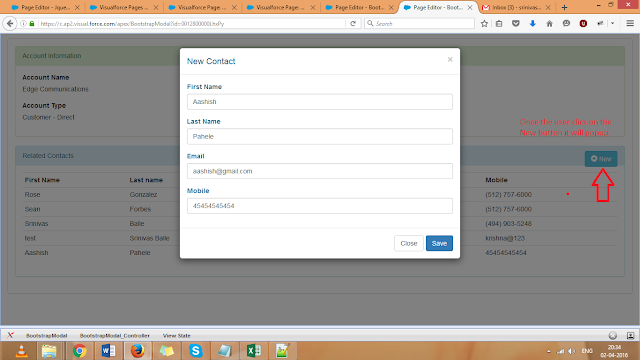Close the developer footer with red X
Screen dimensions: 640x360
(10, 336)
